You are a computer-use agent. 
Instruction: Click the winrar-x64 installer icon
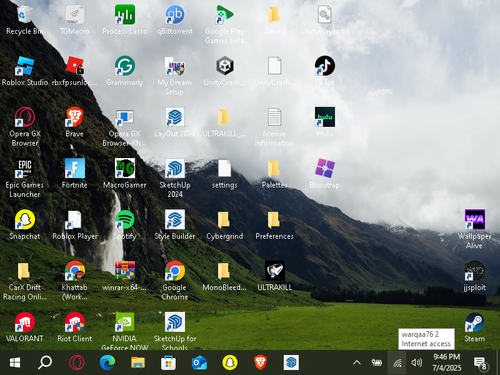(x=125, y=271)
